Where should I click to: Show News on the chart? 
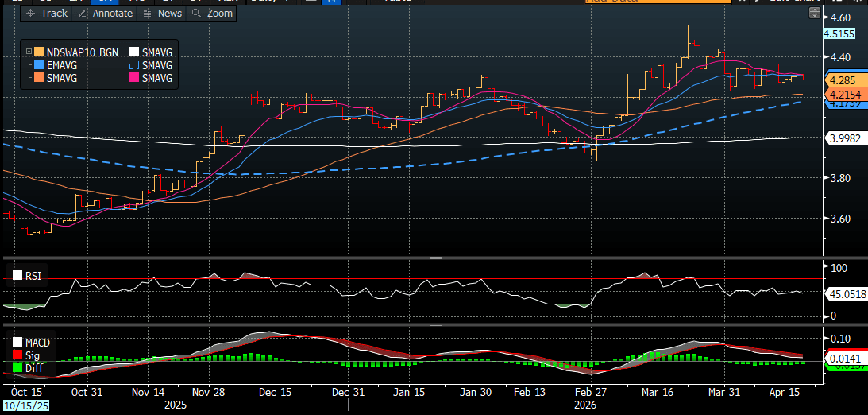(163, 14)
